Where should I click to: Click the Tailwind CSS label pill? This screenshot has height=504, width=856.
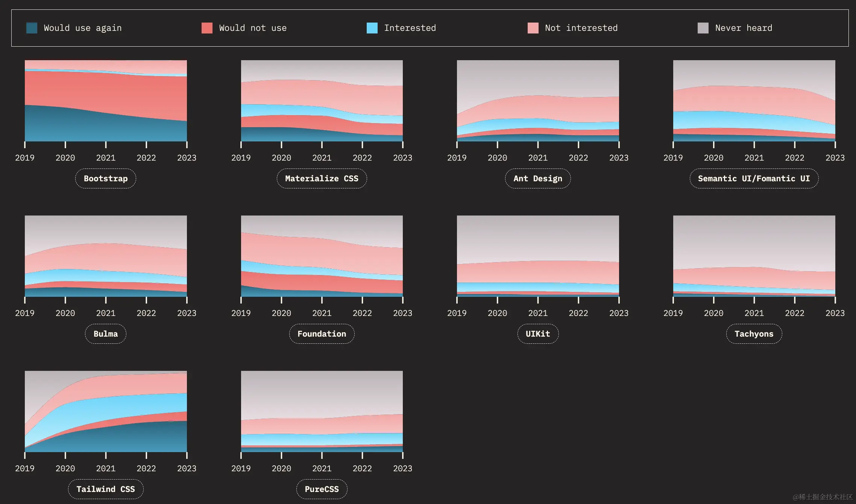106,489
